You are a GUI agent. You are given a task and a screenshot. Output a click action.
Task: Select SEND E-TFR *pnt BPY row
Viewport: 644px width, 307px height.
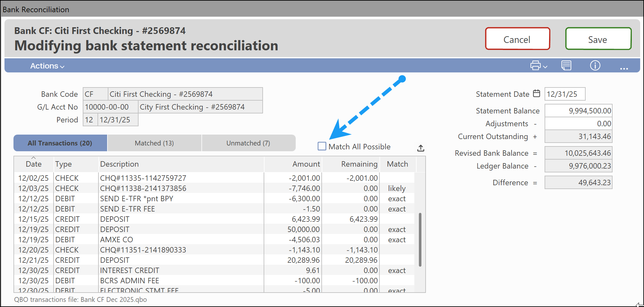click(x=214, y=198)
